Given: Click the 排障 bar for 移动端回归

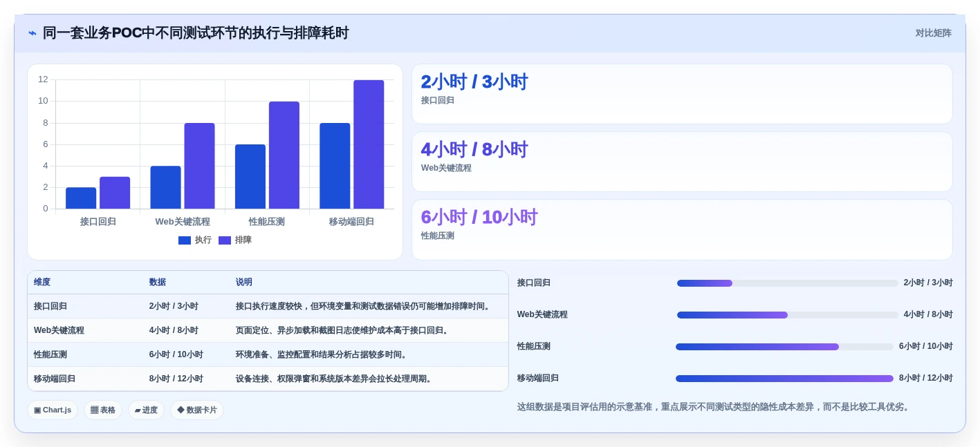Looking at the screenshot, I should click(x=369, y=144).
